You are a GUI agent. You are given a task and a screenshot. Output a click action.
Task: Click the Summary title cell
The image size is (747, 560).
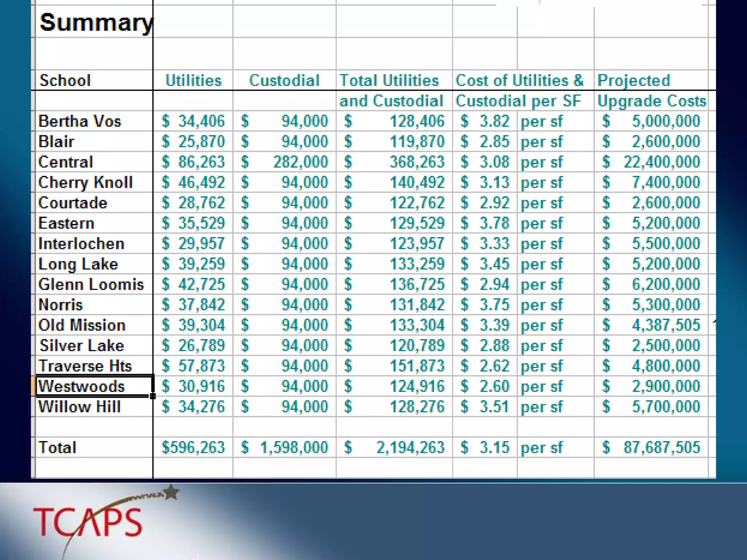click(95, 23)
